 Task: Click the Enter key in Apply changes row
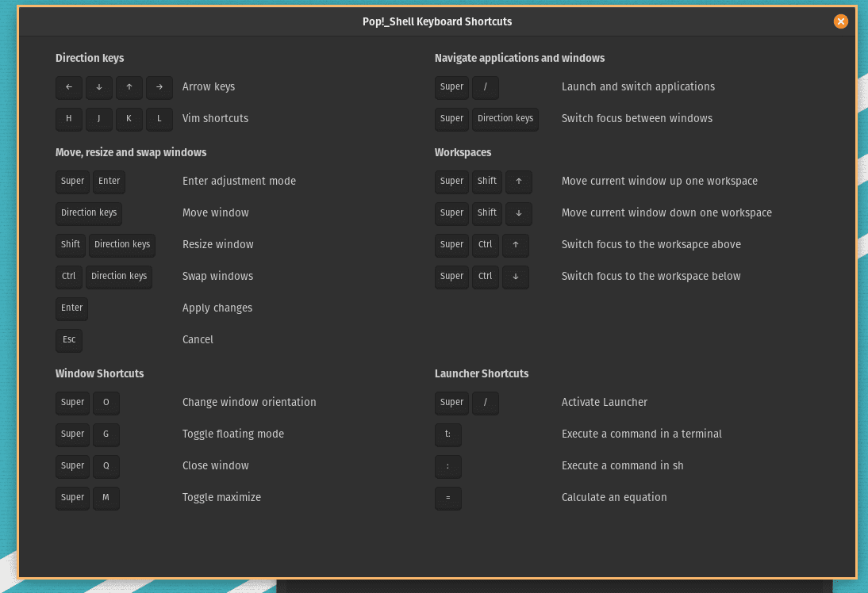point(72,308)
